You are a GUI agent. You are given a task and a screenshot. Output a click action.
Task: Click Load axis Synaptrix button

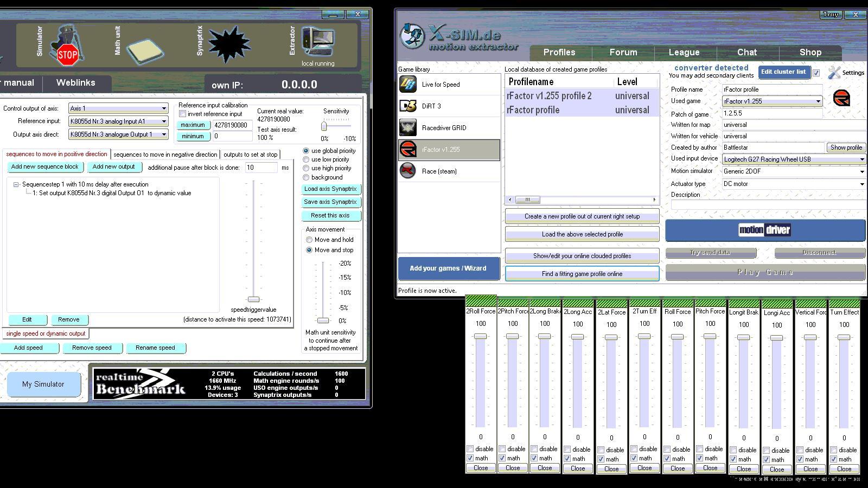point(330,189)
